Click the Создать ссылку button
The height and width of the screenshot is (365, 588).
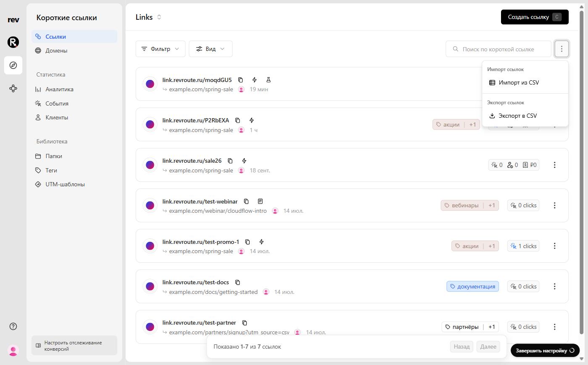pyautogui.click(x=535, y=17)
